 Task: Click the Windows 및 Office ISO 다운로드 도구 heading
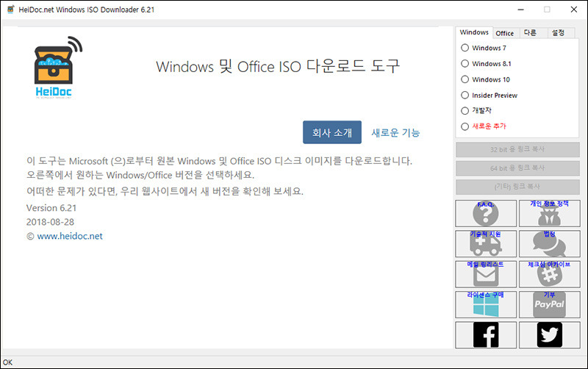click(x=278, y=66)
